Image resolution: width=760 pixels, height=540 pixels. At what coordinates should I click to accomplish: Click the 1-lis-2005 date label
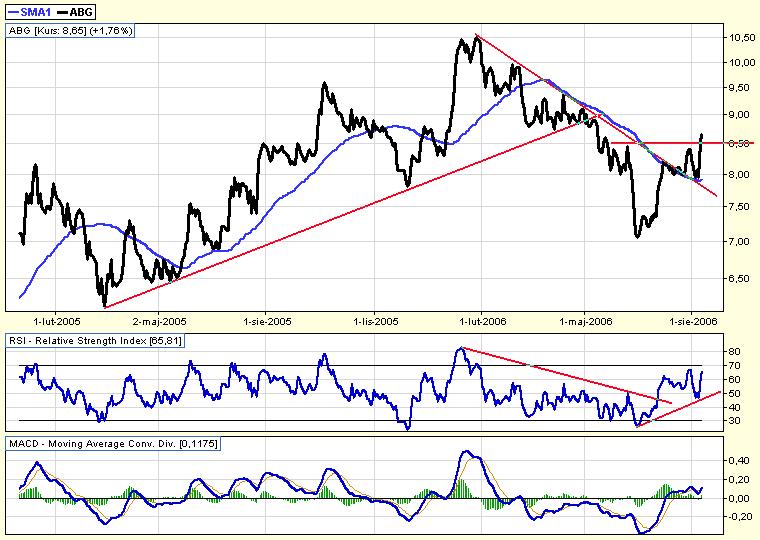pos(376,321)
